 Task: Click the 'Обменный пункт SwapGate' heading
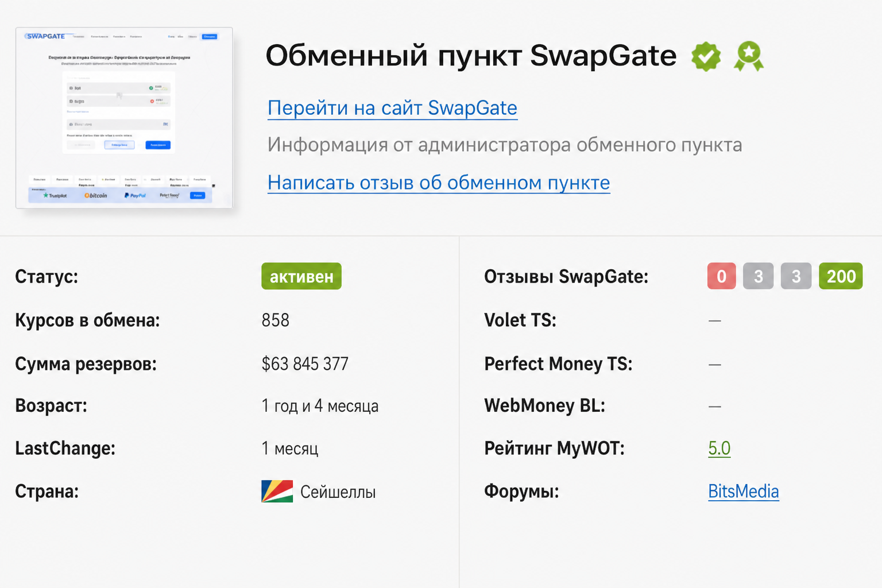pyautogui.click(x=471, y=56)
